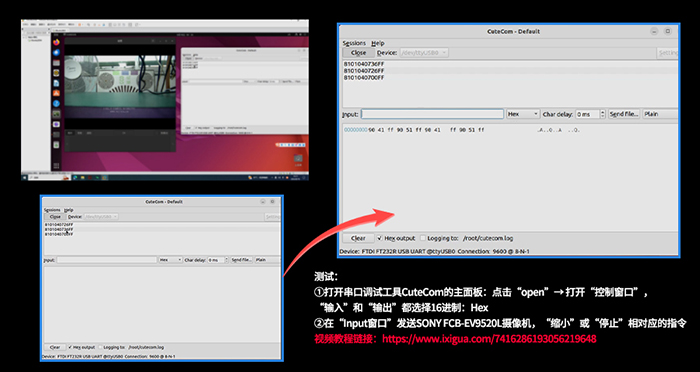Toggle Hex output checkbox in the enlarged CuteCom window
The width and height of the screenshot is (700, 372).
[380, 238]
